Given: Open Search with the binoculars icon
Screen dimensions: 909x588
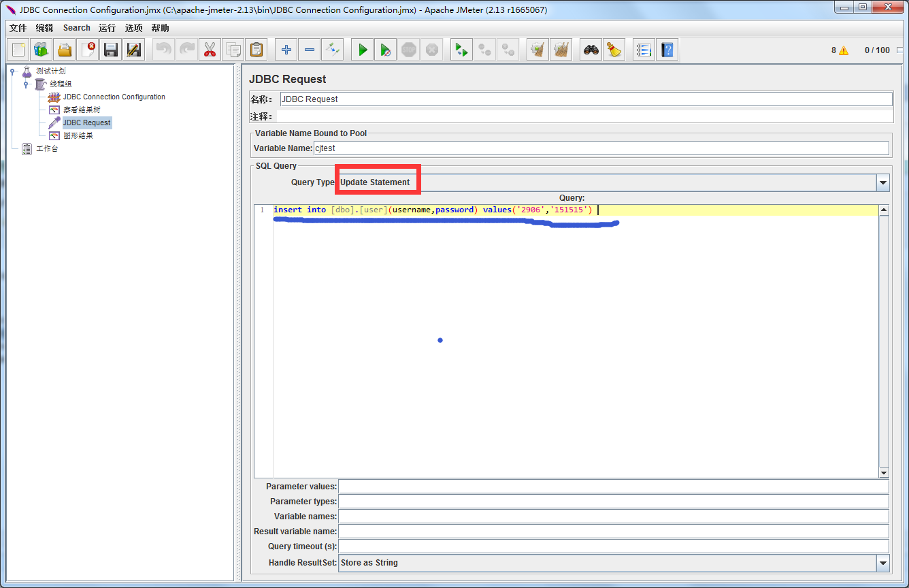Looking at the screenshot, I should point(591,50).
